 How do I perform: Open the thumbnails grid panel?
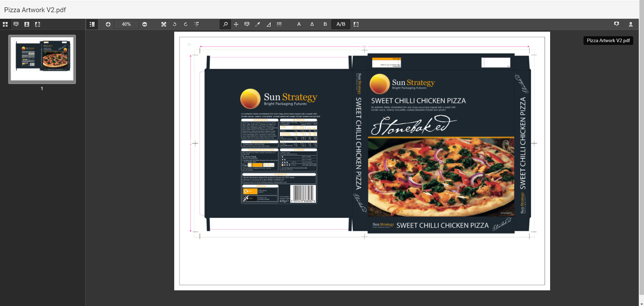pyautogui.click(x=5, y=24)
